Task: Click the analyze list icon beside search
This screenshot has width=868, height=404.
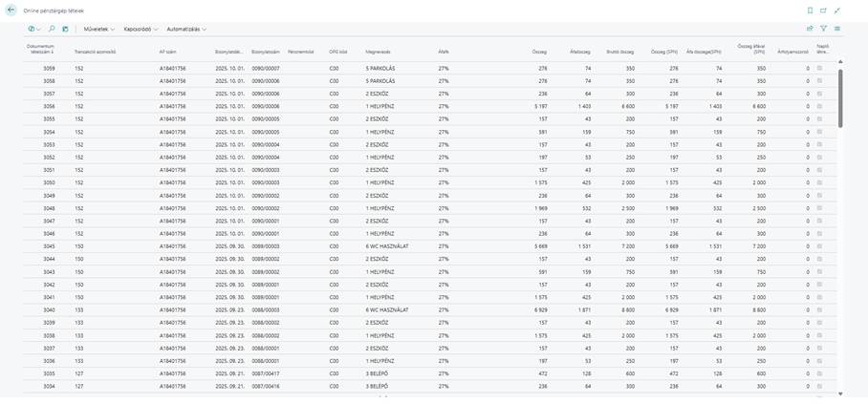Action: [x=65, y=29]
